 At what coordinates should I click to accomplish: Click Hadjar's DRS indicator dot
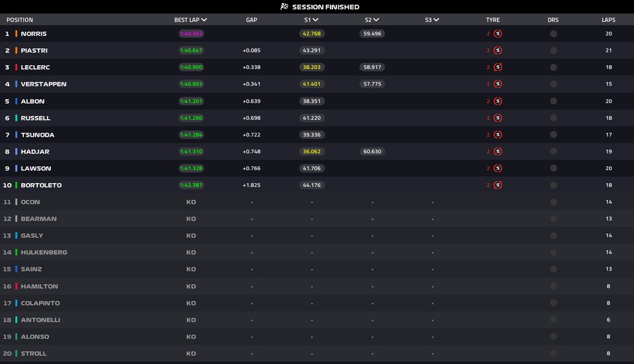pos(553,151)
